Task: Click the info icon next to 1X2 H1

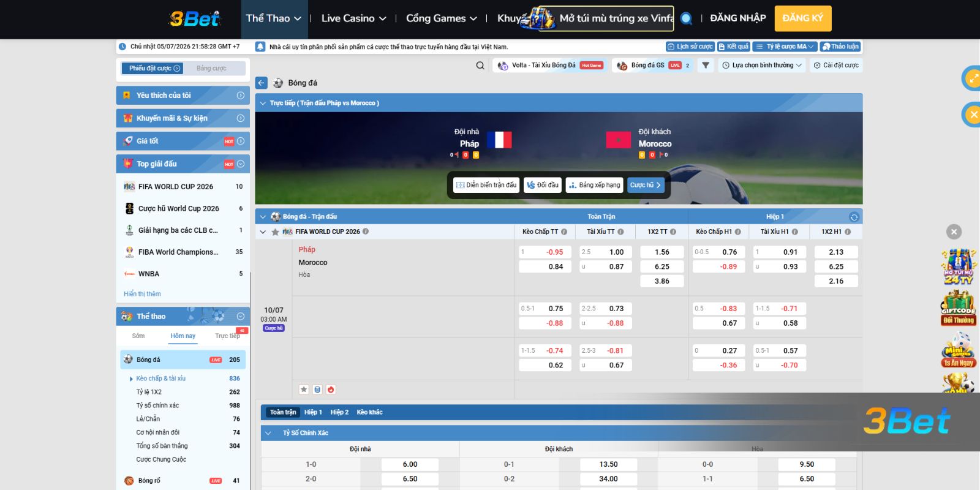Action: click(x=848, y=232)
